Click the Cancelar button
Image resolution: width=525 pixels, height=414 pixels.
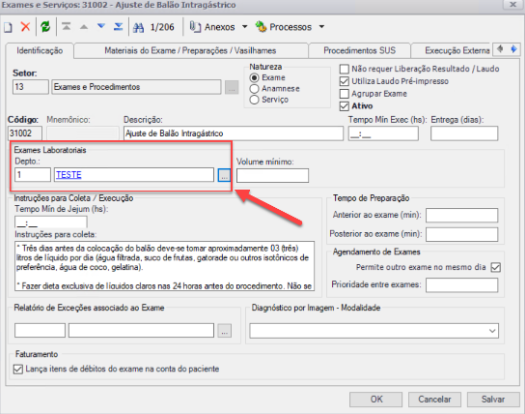434,400
